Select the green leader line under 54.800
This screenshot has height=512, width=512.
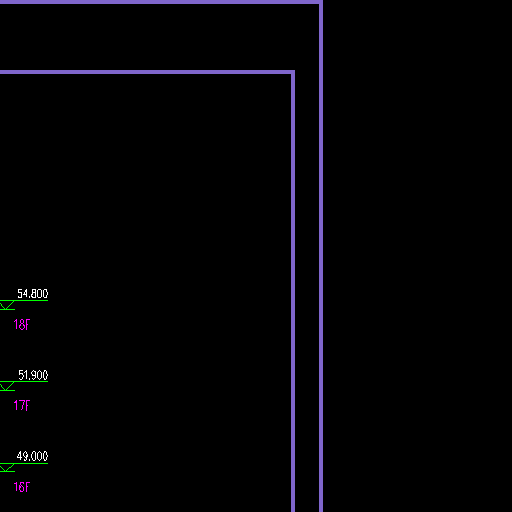click(24, 301)
